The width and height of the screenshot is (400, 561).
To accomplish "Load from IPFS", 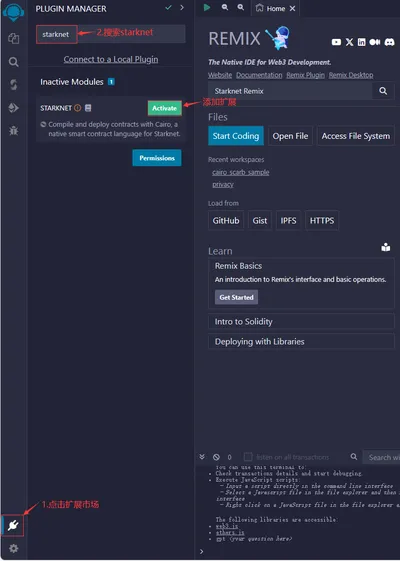I will tap(288, 220).
